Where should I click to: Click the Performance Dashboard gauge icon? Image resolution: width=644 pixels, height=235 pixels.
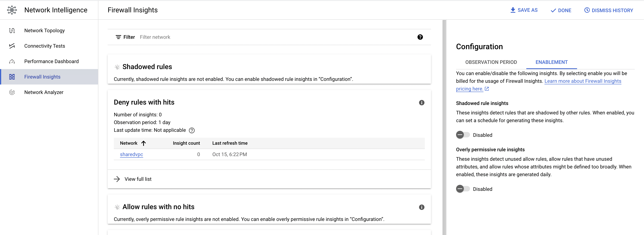(12, 62)
